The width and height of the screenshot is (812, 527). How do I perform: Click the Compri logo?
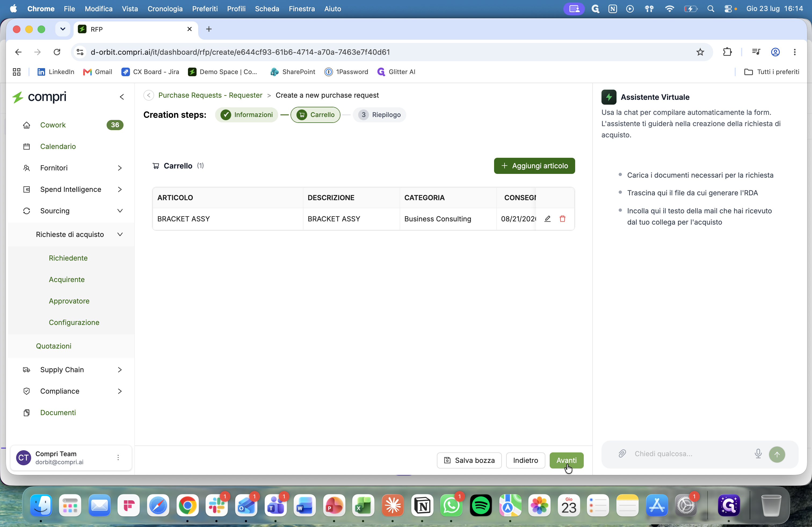coord(39,97)
